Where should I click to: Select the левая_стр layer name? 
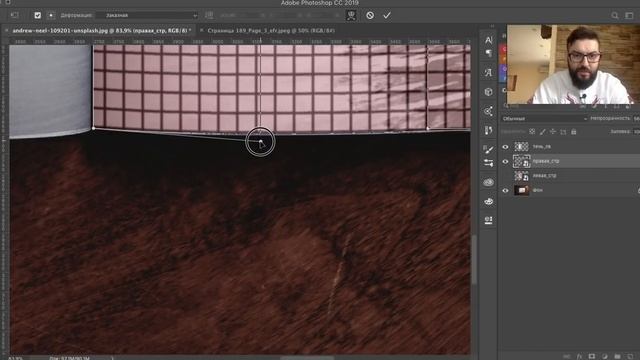[x=544, y=176]
